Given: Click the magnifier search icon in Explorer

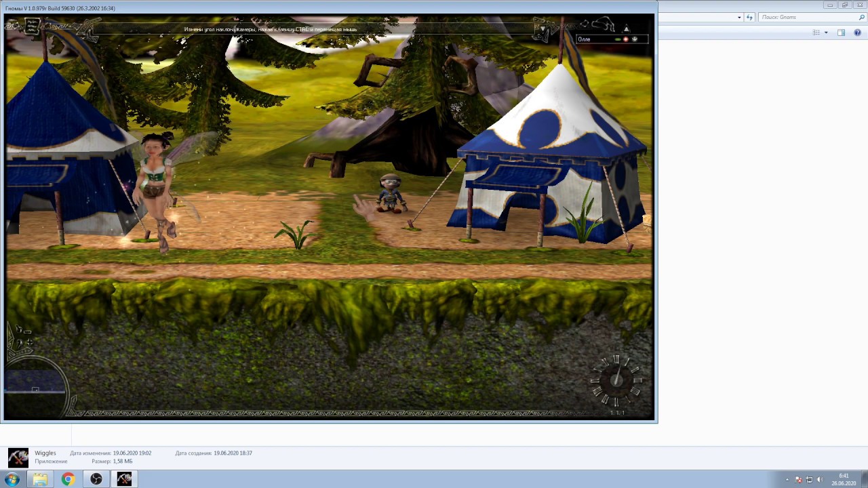Looking at the screenshot, I should 862,17.
